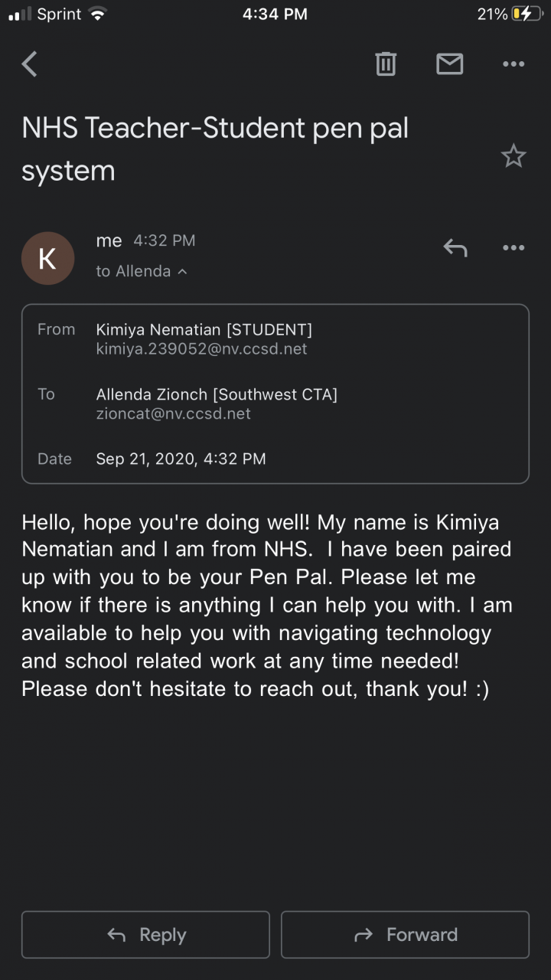Open message options three dots menu
The width and height of the screenshot is (551, 980).
(513, 247)
